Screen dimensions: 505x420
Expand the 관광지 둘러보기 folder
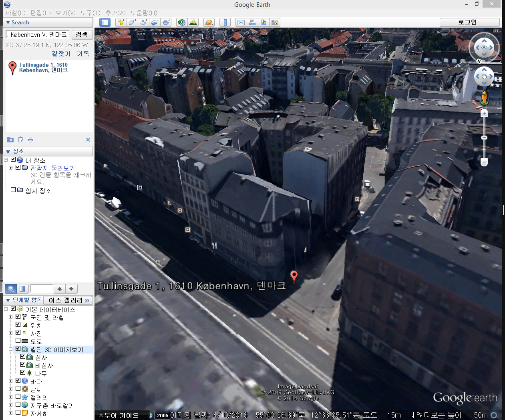click(10, 168)
